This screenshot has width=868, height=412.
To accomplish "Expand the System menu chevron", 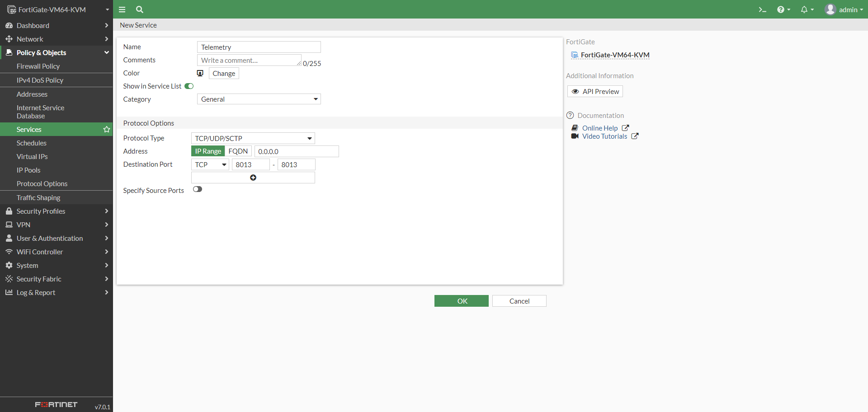I will (x=107, y=265).
